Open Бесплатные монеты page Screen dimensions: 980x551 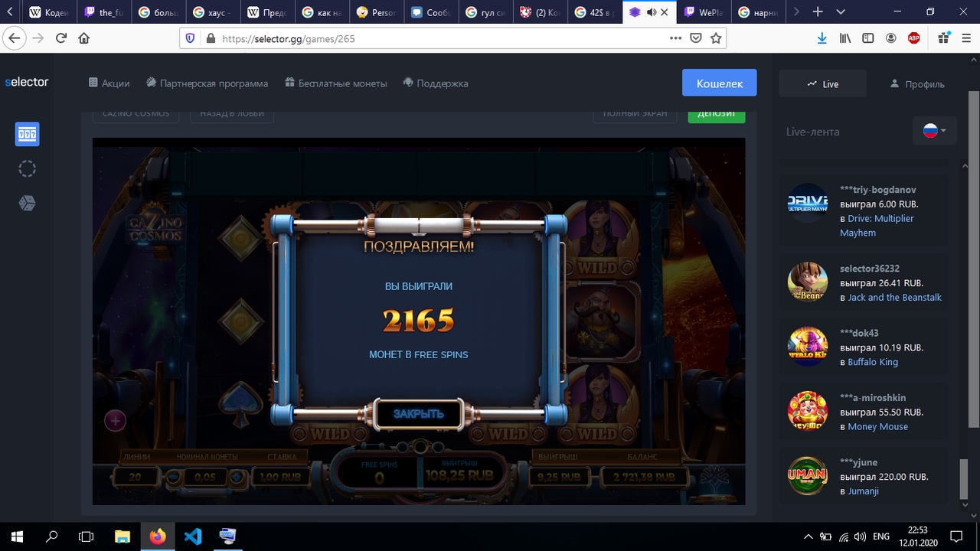(335, 83)
